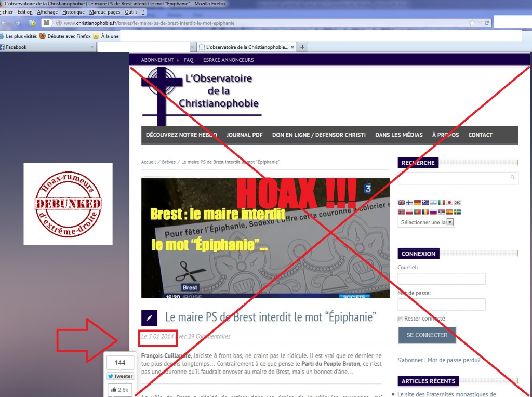Open ESPACE ANNONCEURS link
532x397 pixels.
click(229, 60)
